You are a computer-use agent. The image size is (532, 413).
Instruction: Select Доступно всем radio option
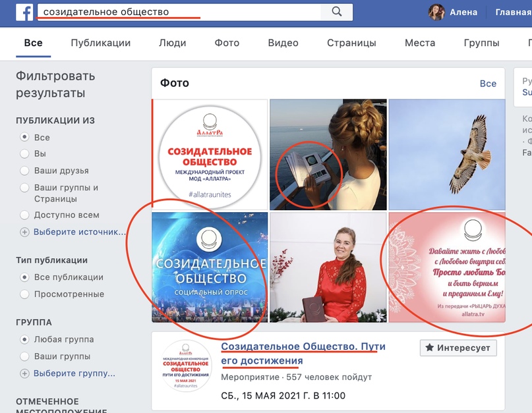click(24, 215)
